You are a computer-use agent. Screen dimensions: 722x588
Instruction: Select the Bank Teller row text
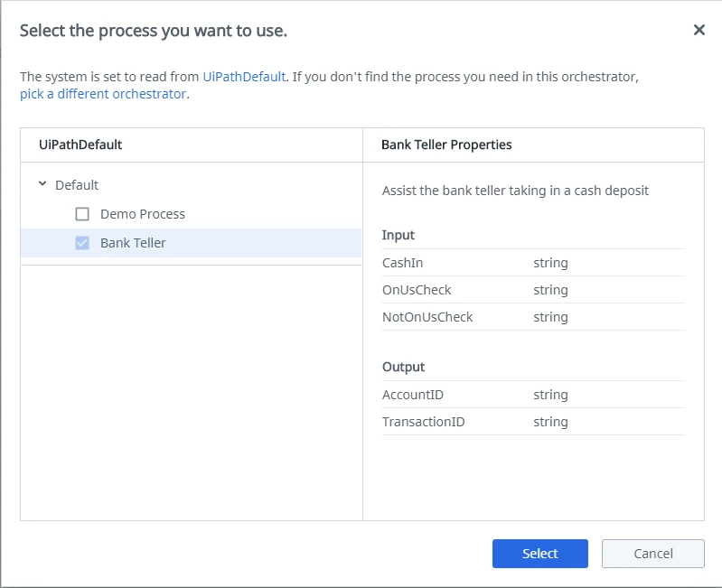[x=133, y=243]
